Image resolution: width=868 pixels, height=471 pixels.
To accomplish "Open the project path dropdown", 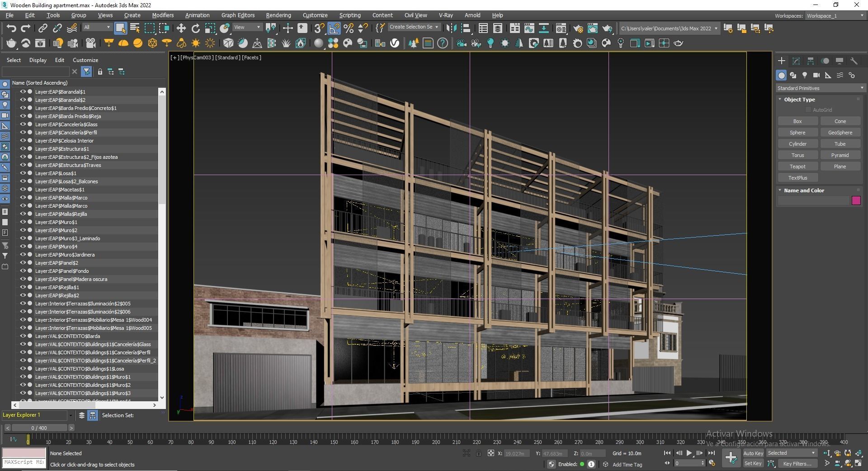I will tap(669, 28).
